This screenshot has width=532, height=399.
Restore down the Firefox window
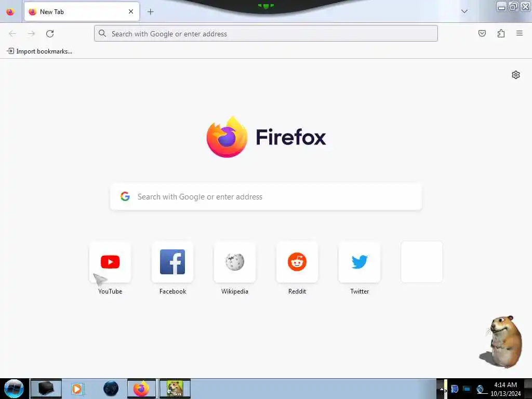point(513,6)
